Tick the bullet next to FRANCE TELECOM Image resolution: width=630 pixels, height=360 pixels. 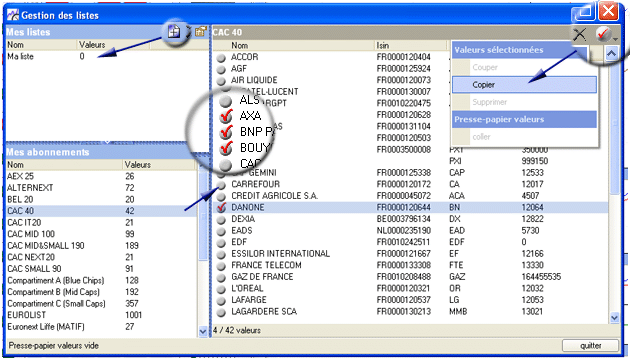[221, 266]
